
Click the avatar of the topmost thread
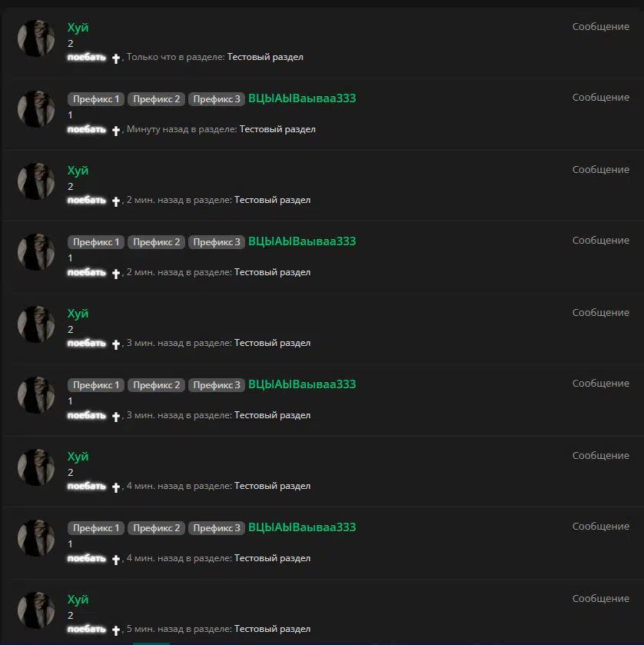(36, 38)
